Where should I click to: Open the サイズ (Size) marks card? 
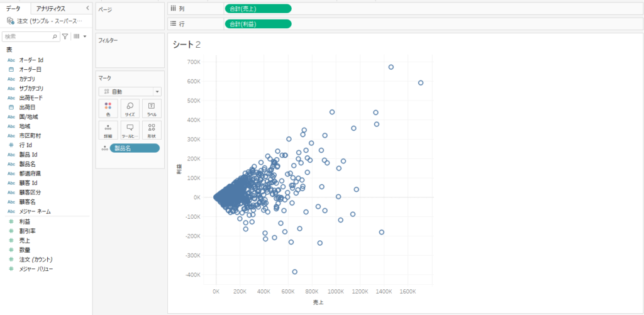(x=130, y=108)
